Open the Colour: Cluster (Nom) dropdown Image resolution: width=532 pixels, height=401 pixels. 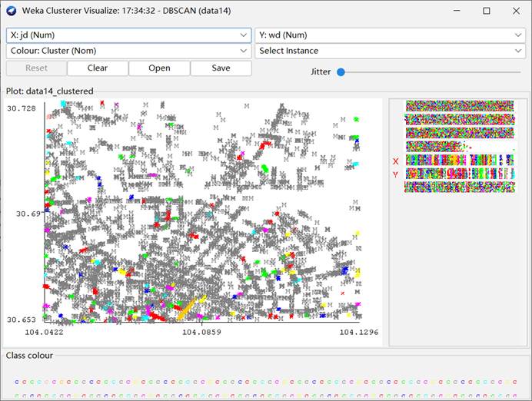[128, 51]
